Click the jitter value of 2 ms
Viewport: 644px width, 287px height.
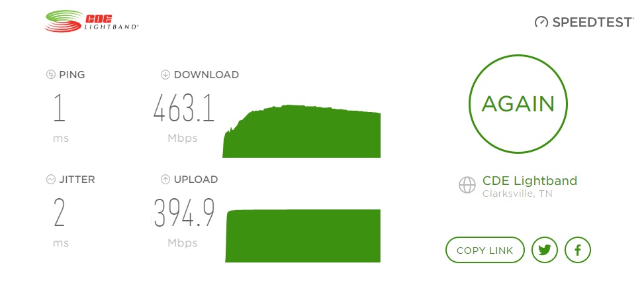point(60,213)
